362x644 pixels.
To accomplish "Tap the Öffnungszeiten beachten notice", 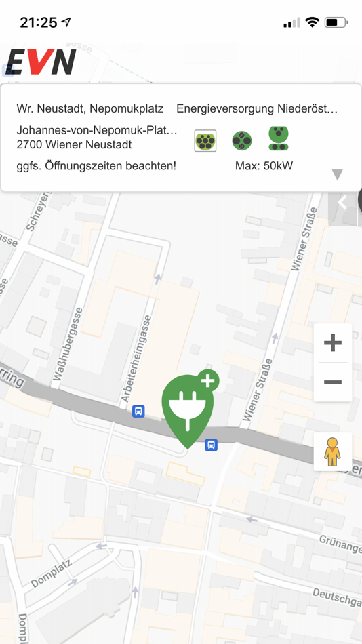I will click(x=96, y=166).
